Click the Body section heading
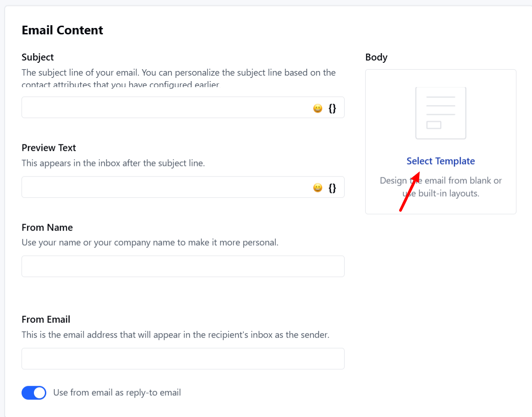 (376, 57)
